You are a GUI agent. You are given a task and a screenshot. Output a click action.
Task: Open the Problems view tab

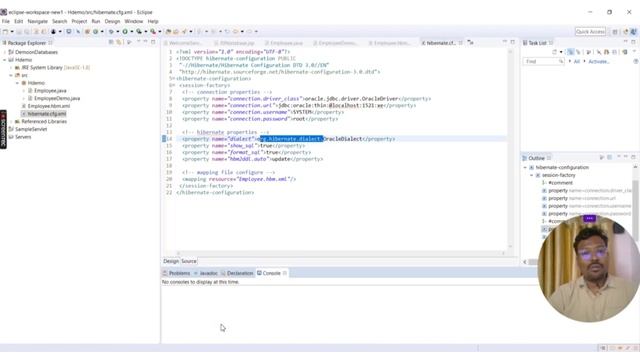pos(176,273)
